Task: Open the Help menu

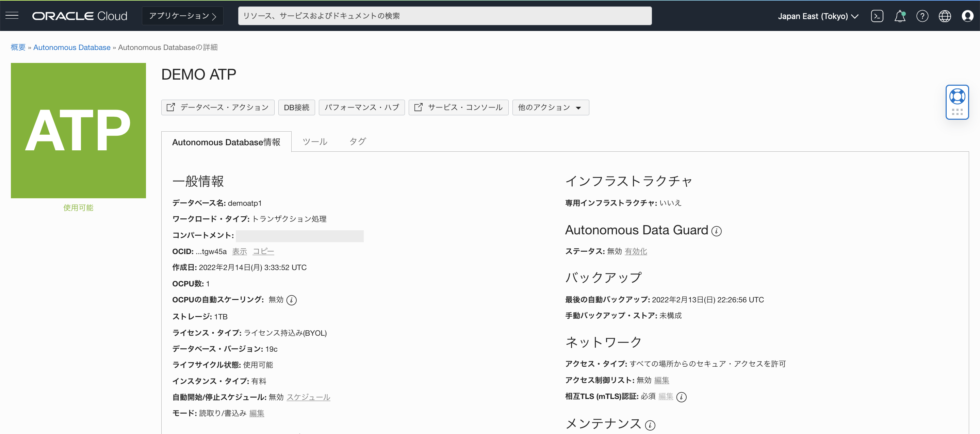Action: pyautogui.click(x=922, y=16)
